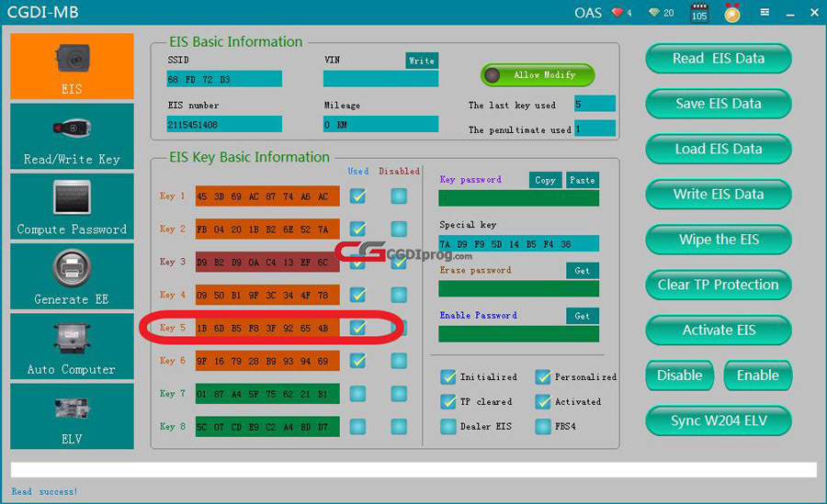The width and height of the screenshot is (827, 504).
Task: Click Wipe the EIS button
Action: pyautogui.click(x=719, y=240)
